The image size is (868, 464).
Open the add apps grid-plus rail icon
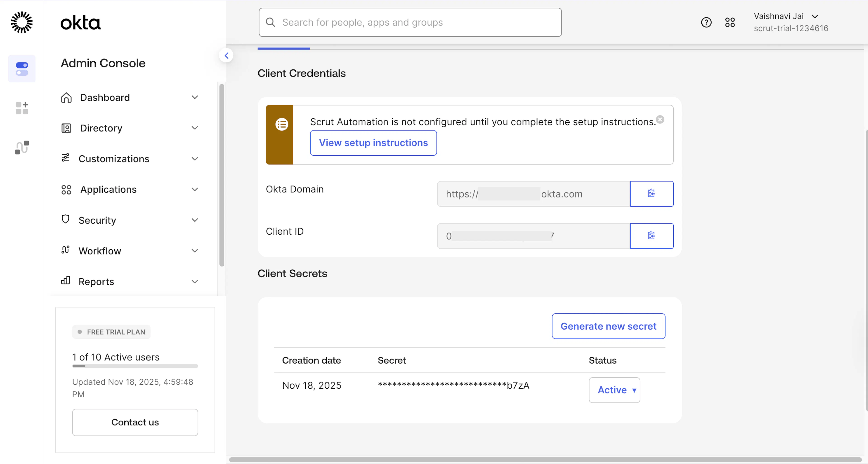coord(22,108)
